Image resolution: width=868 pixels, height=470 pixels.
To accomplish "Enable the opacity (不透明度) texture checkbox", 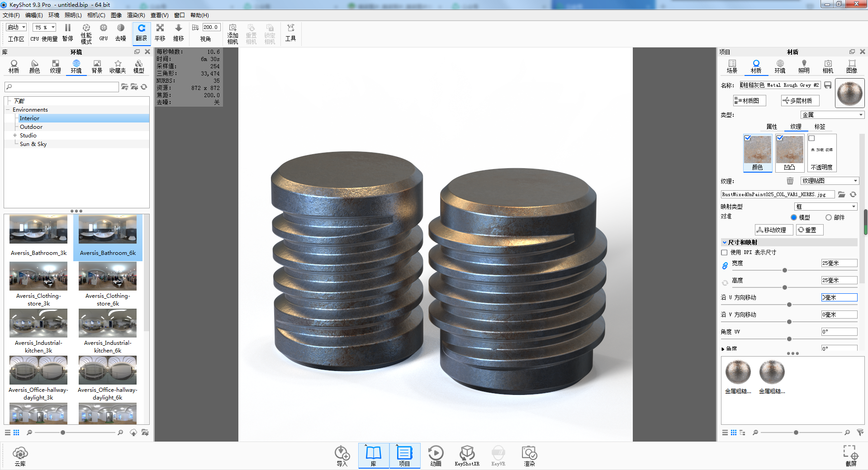I will (812, 138).
